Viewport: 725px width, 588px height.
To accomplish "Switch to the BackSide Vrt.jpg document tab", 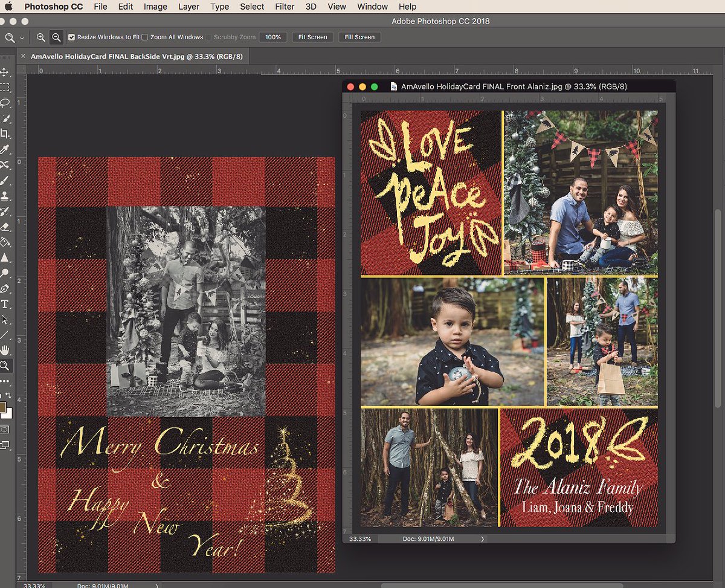I will 138,56.
